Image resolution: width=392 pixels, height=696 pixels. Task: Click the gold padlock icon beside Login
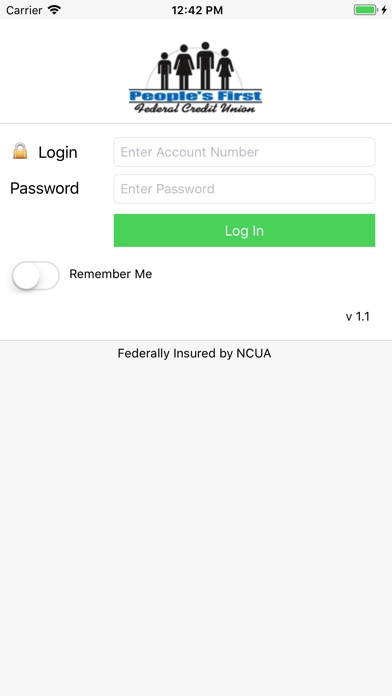tap(20, 151)
